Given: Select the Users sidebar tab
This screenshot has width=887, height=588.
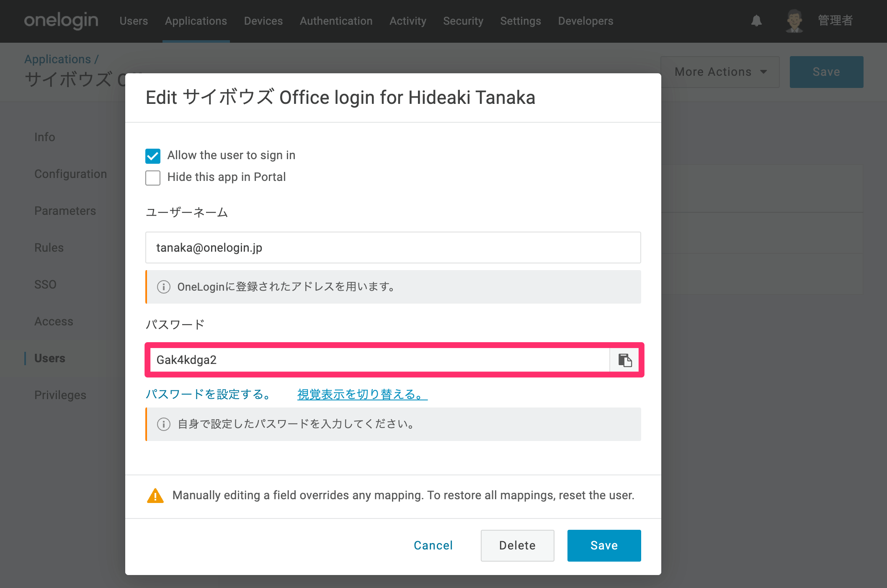Looking at the screenshot, I should coord(50,358).
